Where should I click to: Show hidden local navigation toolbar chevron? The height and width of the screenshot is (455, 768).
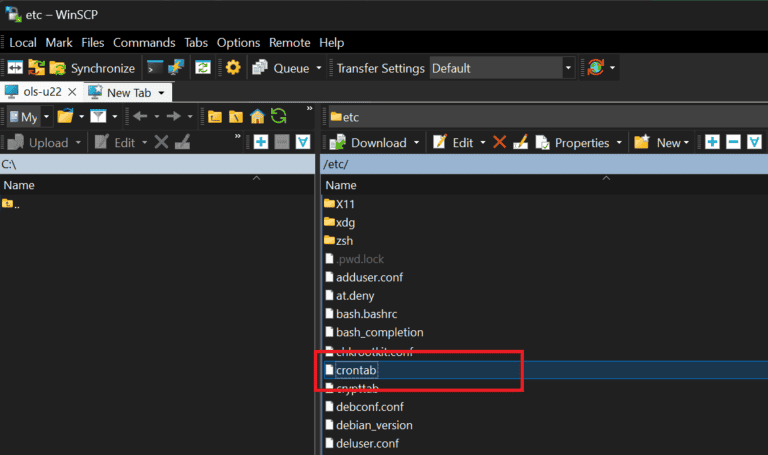tap(310, 108)
